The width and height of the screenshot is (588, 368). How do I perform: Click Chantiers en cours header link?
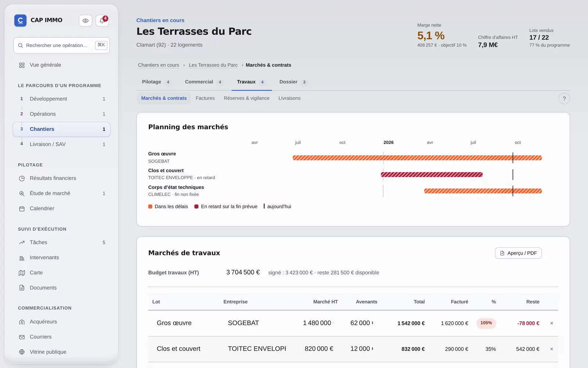160,20
